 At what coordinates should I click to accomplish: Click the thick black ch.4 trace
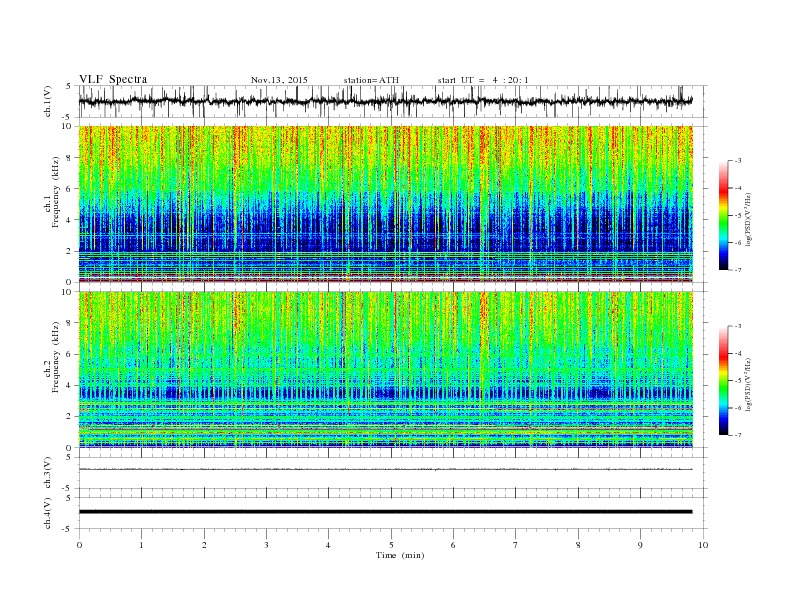coord(385,512)
